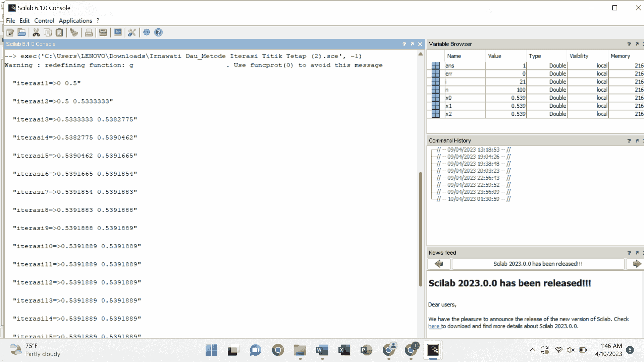644x362 pixels.
Task: Select history session 10/04/2023 01:30:59
Action: (x=474, y=199)
